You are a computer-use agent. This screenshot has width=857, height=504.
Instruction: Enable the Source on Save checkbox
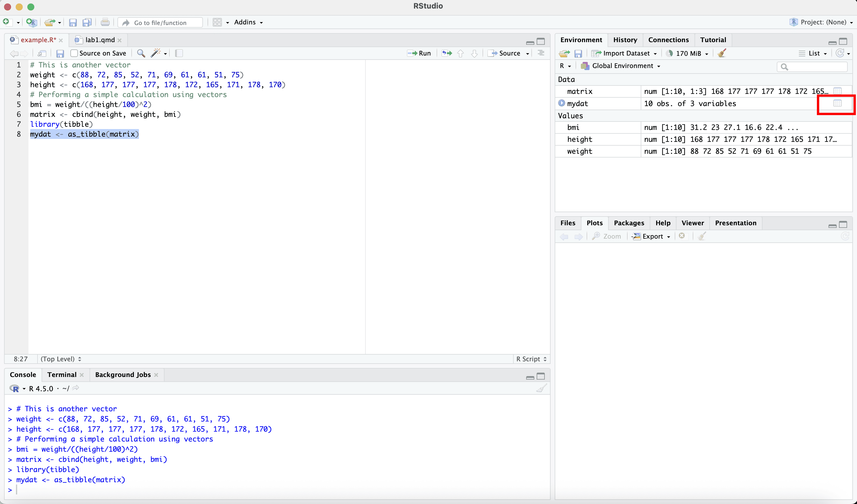74,53
